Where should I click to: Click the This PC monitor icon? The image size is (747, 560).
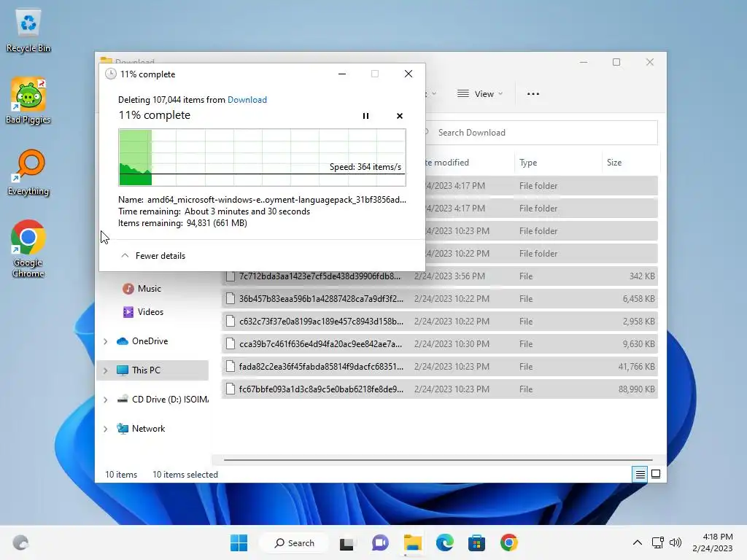(123, 370)
